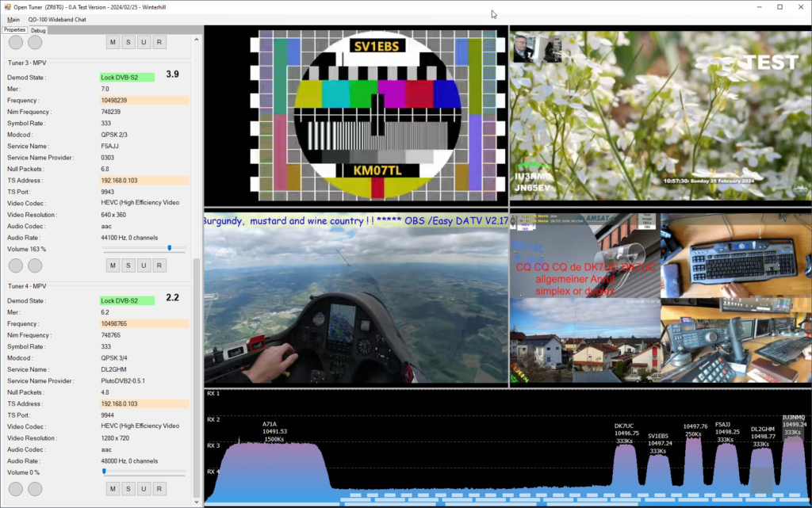Open the Main menu

pos(13,19)
